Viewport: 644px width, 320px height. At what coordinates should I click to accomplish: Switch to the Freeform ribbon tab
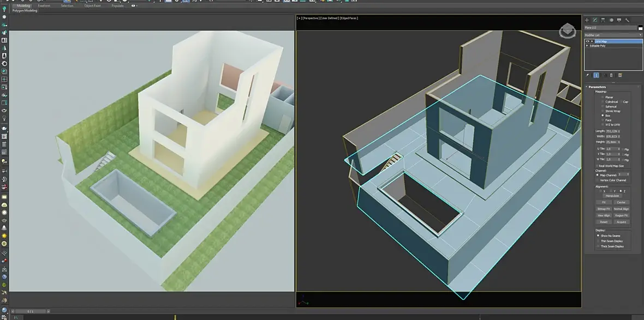(44, 6)
